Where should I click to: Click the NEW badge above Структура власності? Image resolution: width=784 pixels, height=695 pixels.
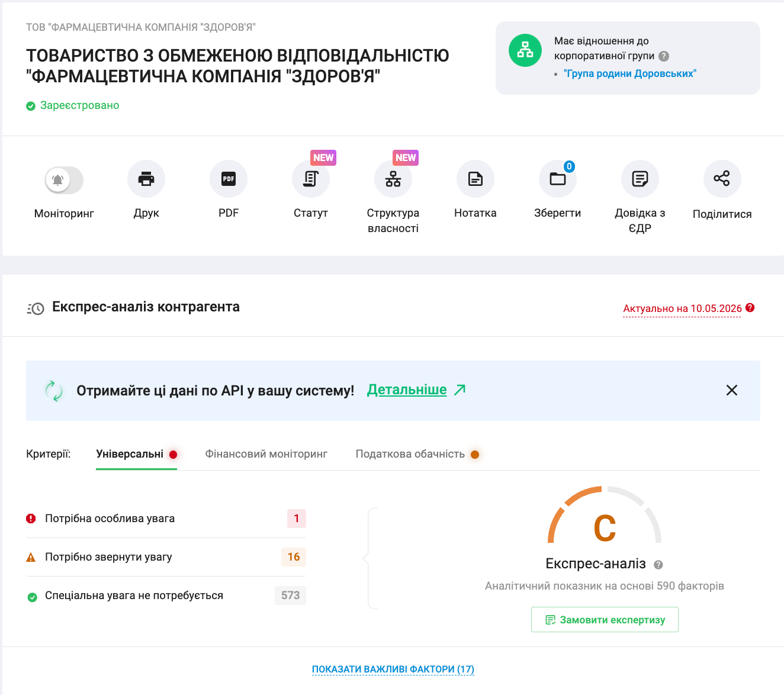pos(406,157)
